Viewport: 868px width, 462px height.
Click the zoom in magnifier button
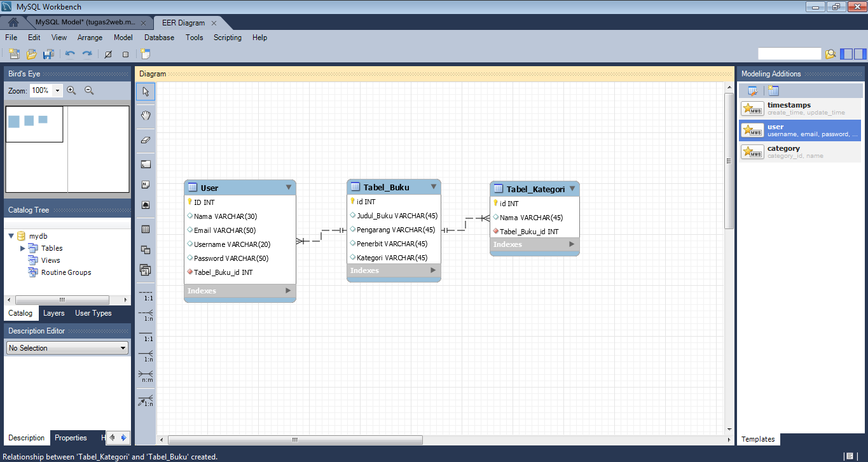click(x=72, y=90)
